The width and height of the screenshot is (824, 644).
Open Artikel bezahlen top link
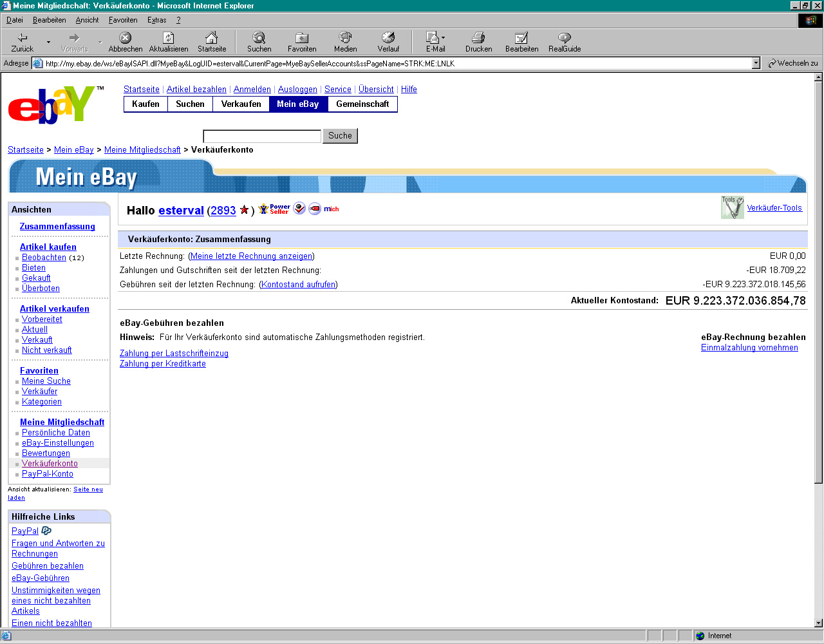pyautogui.click(x=196, y=90)
